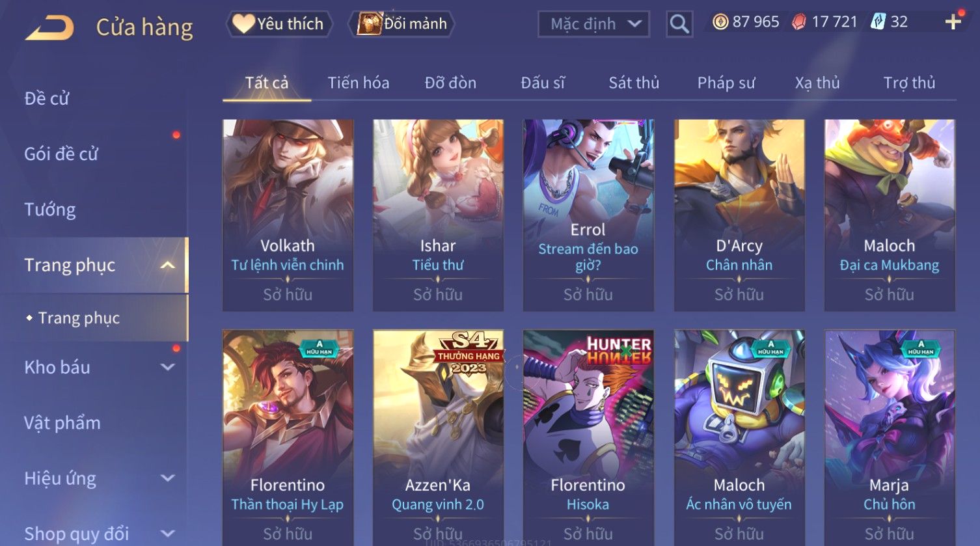Select Florentino Hisoka skin card

(588, 437)
